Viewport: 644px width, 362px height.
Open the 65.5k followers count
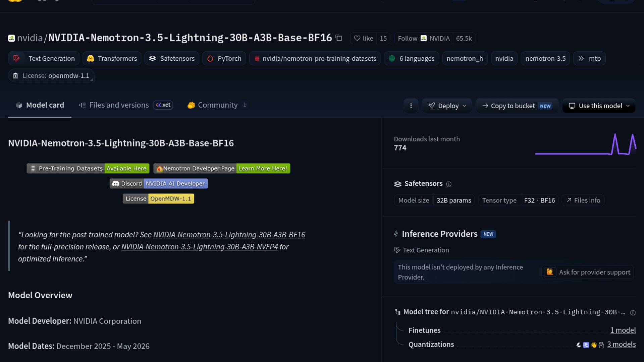(x=464, y=38)
